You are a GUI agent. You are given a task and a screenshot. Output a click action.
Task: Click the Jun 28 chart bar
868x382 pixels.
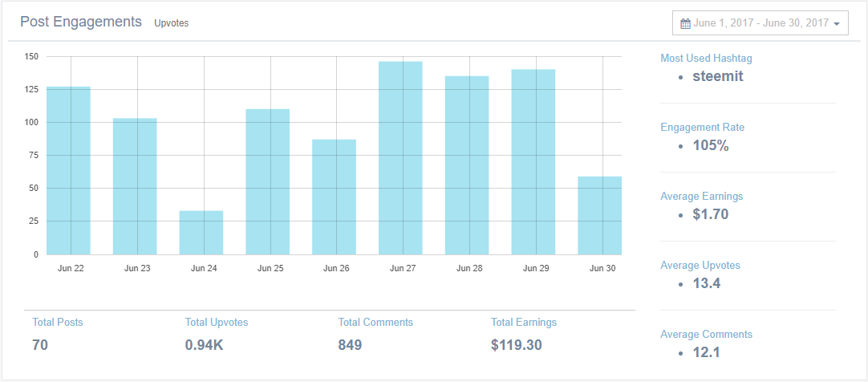coord(467,165)
